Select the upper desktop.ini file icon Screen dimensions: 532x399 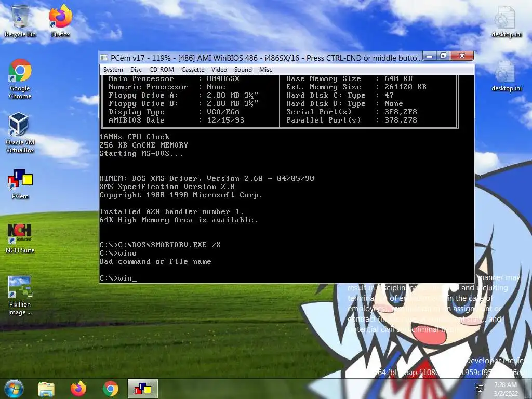[506, 22]
